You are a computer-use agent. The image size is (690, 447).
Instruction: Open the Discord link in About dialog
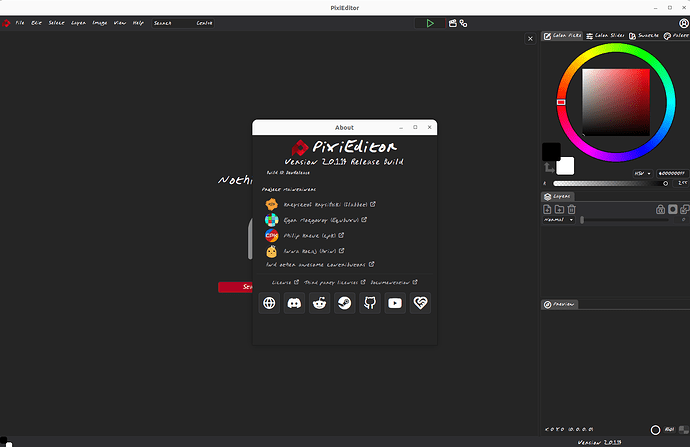coord(294,303)
